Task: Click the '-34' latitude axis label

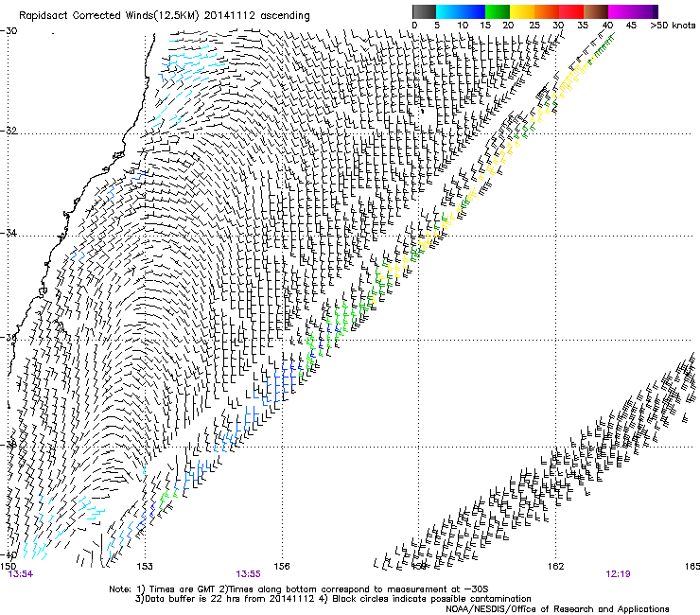Action: [x=9, y=233]
